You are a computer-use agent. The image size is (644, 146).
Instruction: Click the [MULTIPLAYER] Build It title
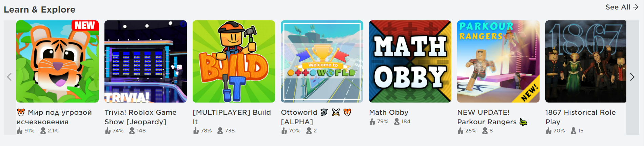coord(232,117)
